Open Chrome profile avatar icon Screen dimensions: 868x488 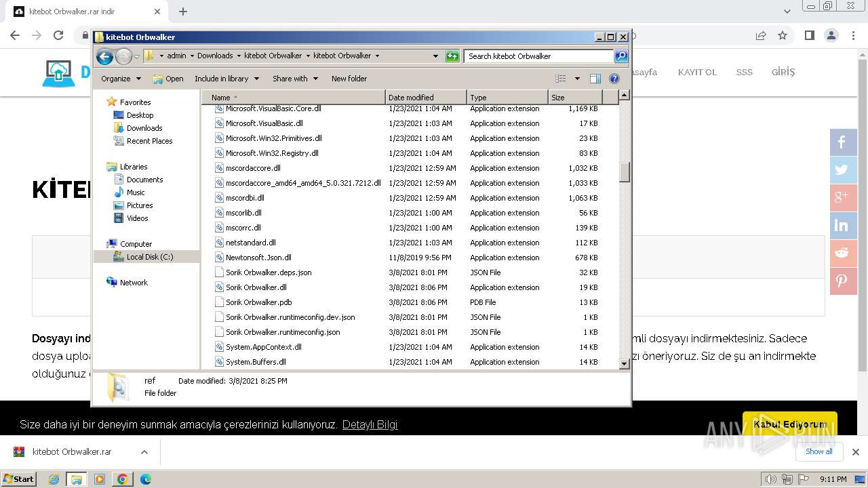(x=831, y=35)
